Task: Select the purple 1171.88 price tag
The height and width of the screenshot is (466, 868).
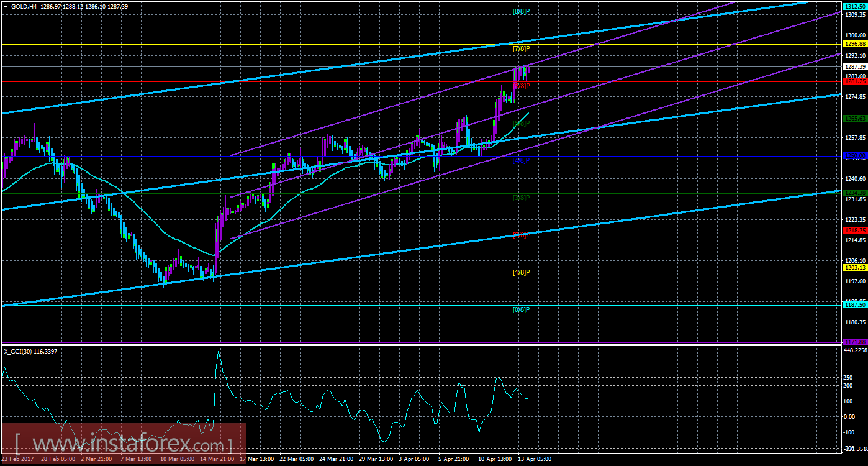Action: (x=854, y=342)
